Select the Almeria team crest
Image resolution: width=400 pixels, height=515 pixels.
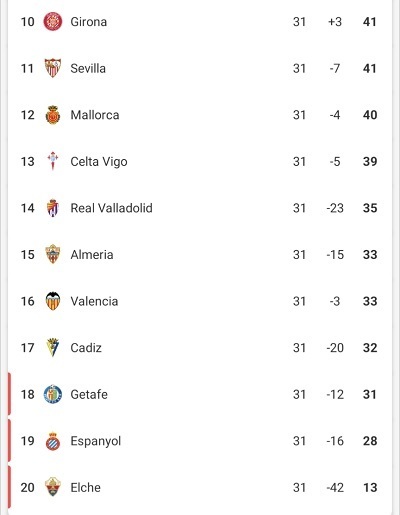[53, 254]
